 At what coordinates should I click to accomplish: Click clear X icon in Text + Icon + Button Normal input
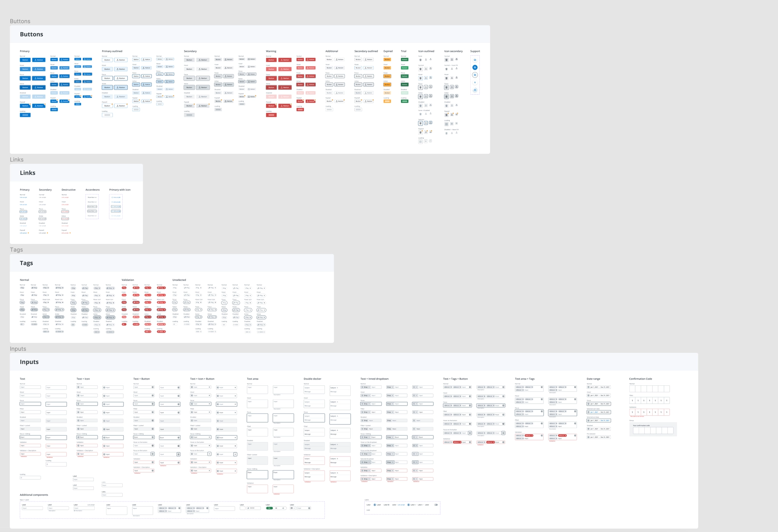[209, 387]
